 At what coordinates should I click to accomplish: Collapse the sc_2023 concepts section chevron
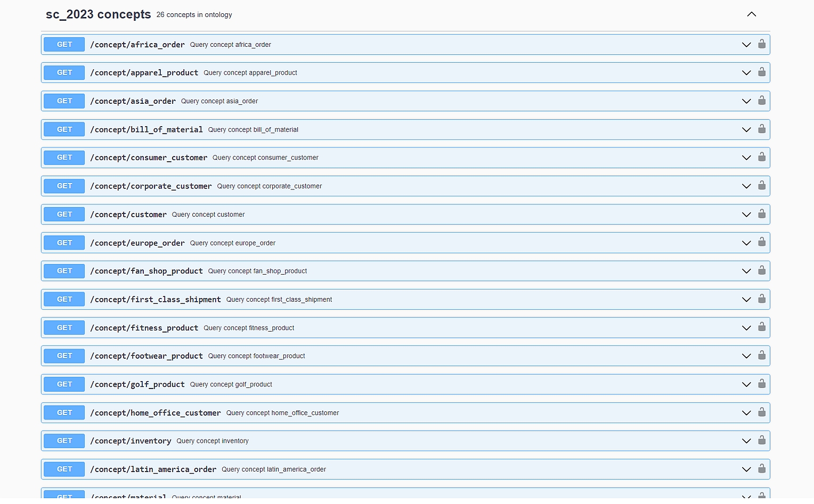point(752,14)
